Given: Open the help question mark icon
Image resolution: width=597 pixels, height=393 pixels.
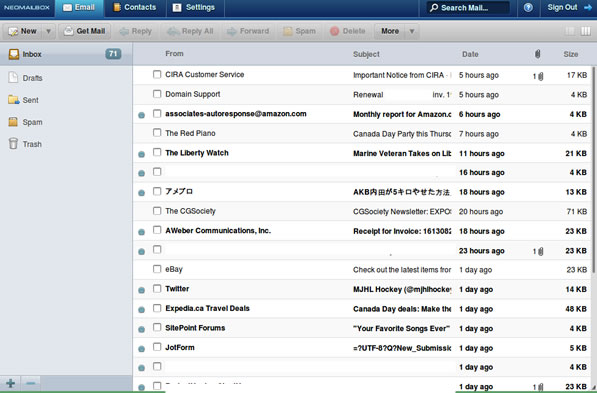Looking at the screenshot, I should [x=528, y=8].
